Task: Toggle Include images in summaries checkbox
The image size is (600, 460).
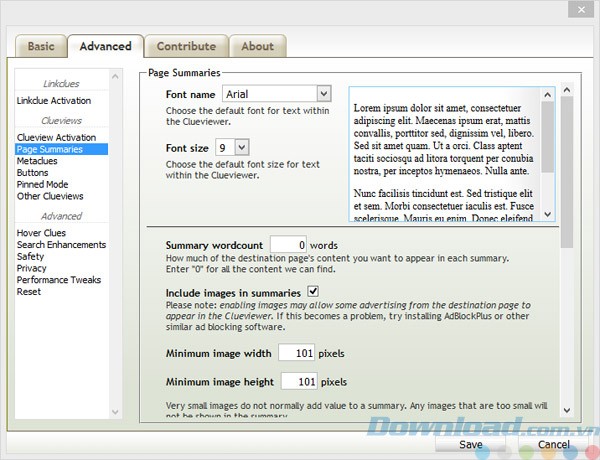Action: tap(313, 292)
